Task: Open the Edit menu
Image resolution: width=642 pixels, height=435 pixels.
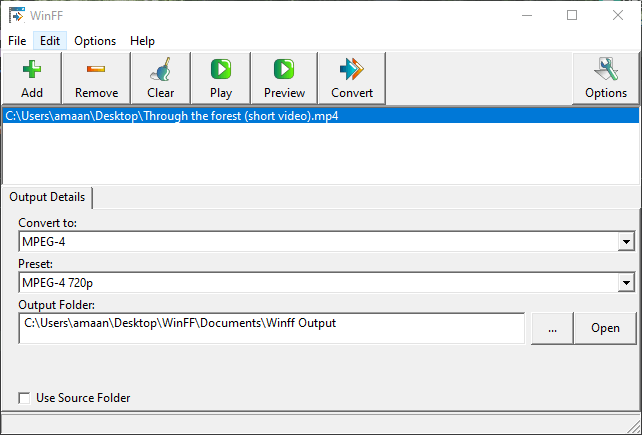Action: (50, 41)
